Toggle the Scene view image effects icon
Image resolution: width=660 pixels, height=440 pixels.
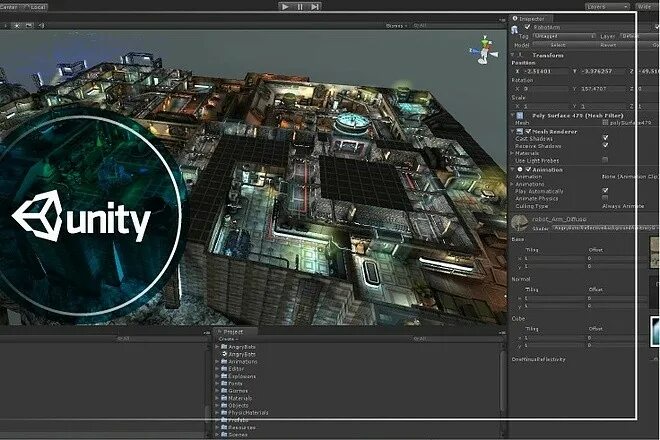point(29,26)
